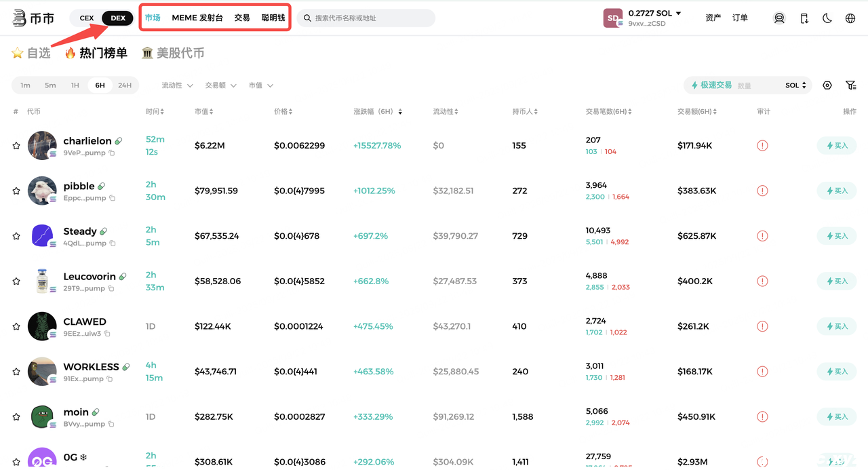Viewport: 868px width, 470px height.
Task: Expand the 流动性 filter dropdown
Action: [x=177, y=85]
